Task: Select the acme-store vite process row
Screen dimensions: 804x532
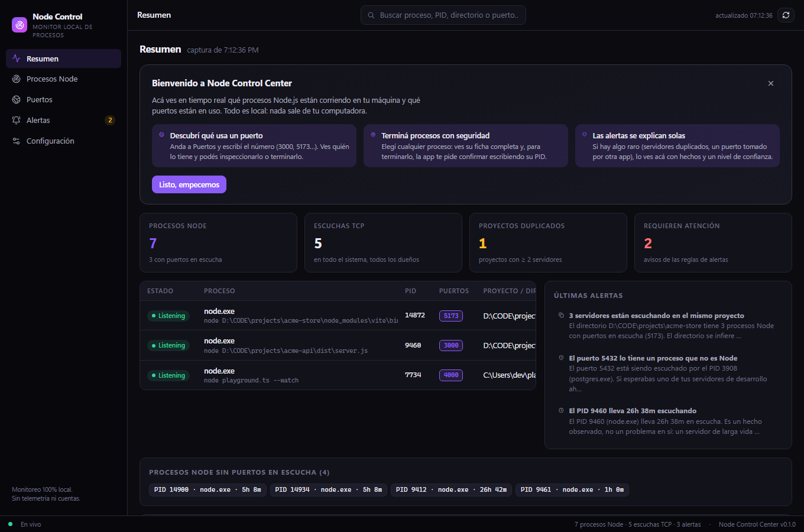Action: click(338, 316)
